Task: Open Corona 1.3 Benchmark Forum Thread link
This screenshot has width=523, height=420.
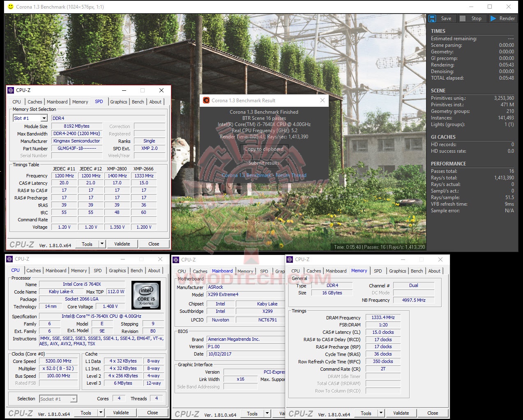Action: [x=264, y=175]
